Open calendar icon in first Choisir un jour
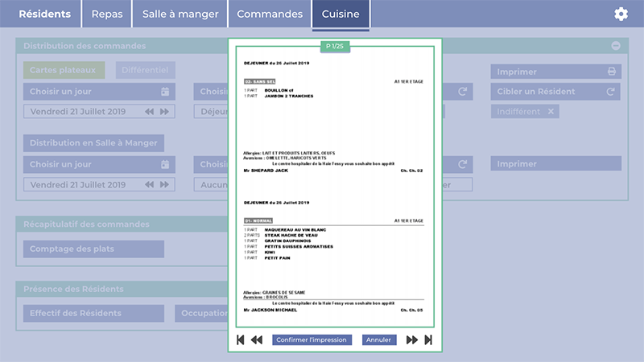The image size is (644, 362). pos(165,92)
